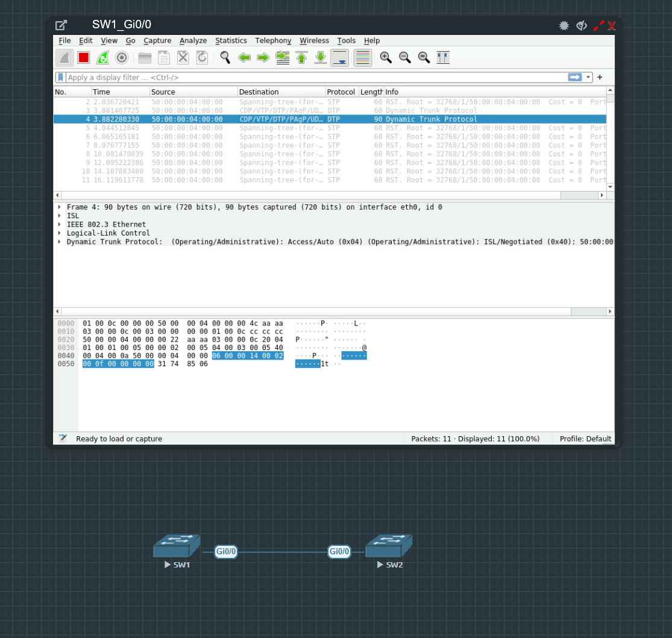Image resolution: width=672 pixels, height=638 pixels.
Task: Toggle console view eye icon in title bar
Action: [x=582, y=25]
